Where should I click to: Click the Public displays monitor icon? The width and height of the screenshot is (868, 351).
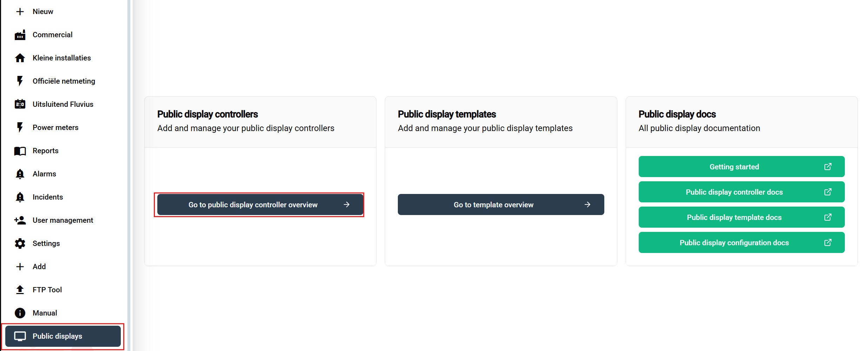(20, 336)
